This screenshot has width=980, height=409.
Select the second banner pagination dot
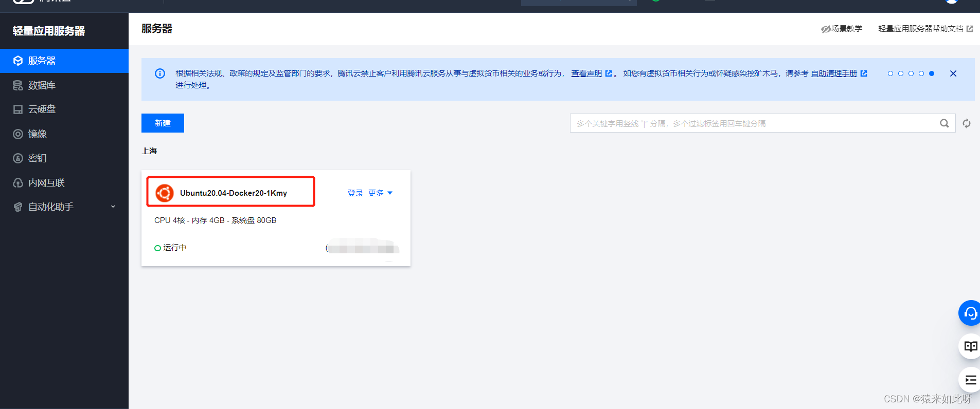tap(901, 73)
